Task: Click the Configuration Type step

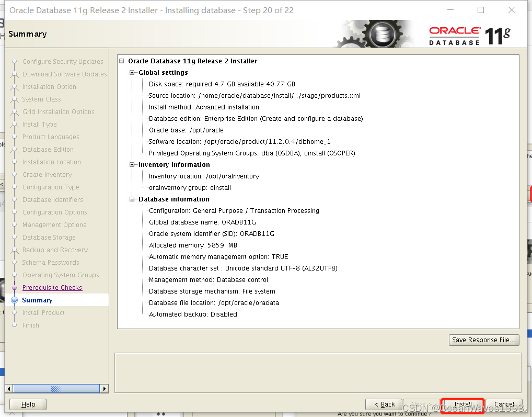Action: point(51,187)
